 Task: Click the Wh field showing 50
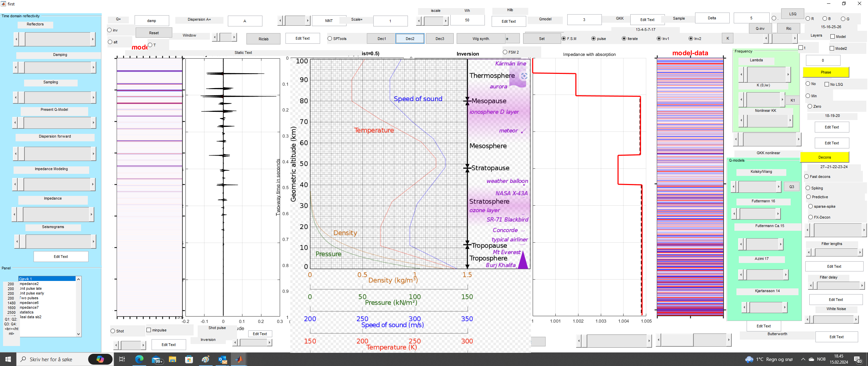click(x=467, y=20)
